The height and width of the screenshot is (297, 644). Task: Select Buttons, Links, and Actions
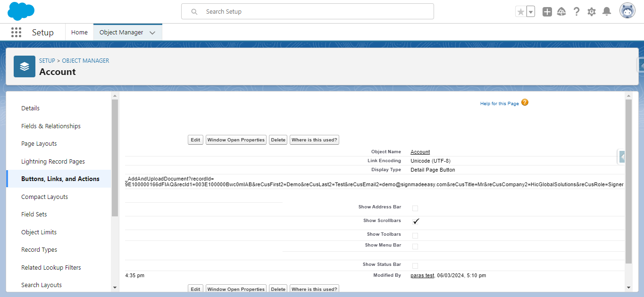pos(60,179)
